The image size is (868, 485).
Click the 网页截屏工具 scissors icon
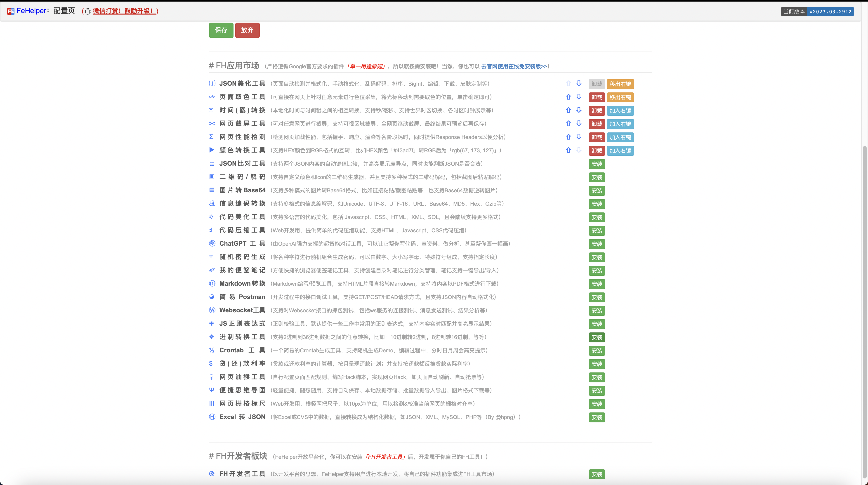coord(212,124)
